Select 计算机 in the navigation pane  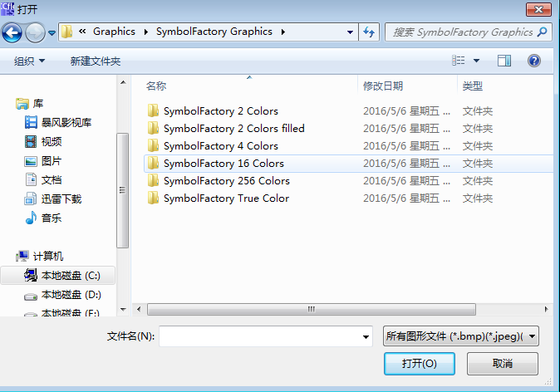pos(48,257)
